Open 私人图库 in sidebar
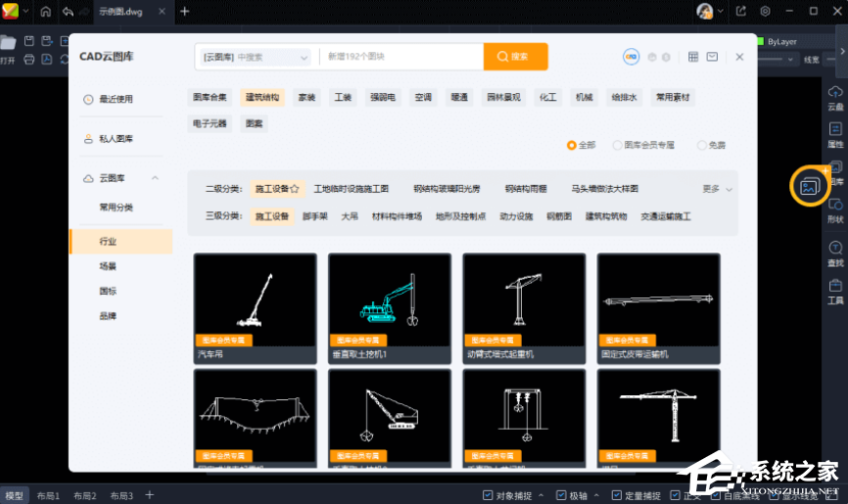 coord(116,139)
